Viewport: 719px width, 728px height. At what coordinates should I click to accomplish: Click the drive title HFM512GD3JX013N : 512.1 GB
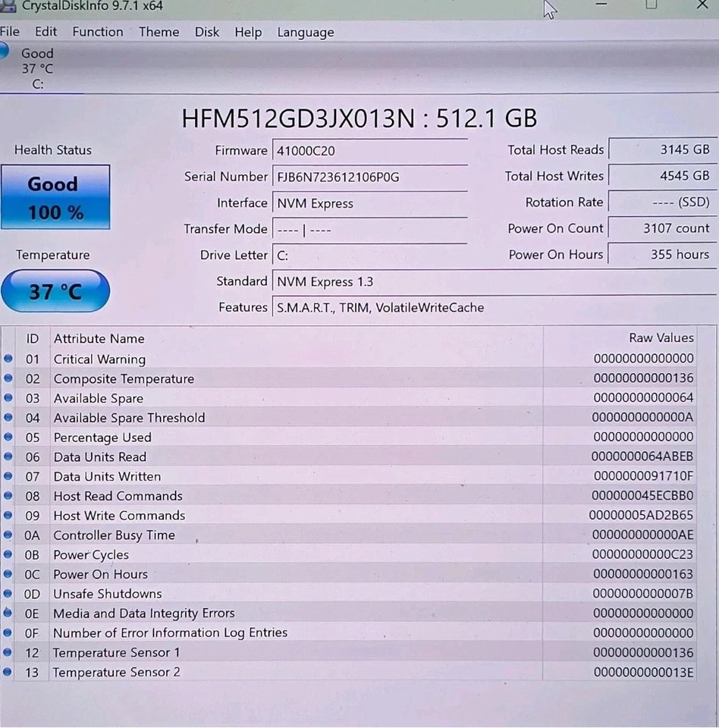359,118
